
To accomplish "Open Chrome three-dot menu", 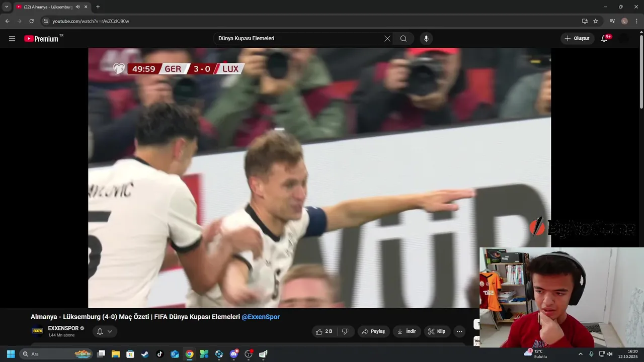I will tap(636, 21).
